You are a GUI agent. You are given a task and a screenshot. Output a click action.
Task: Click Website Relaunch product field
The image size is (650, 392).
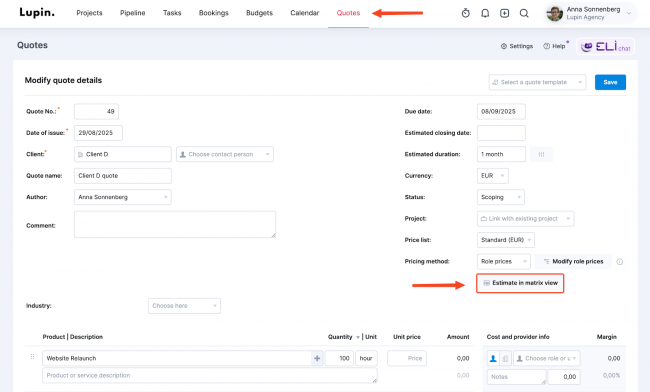[177, 358]
